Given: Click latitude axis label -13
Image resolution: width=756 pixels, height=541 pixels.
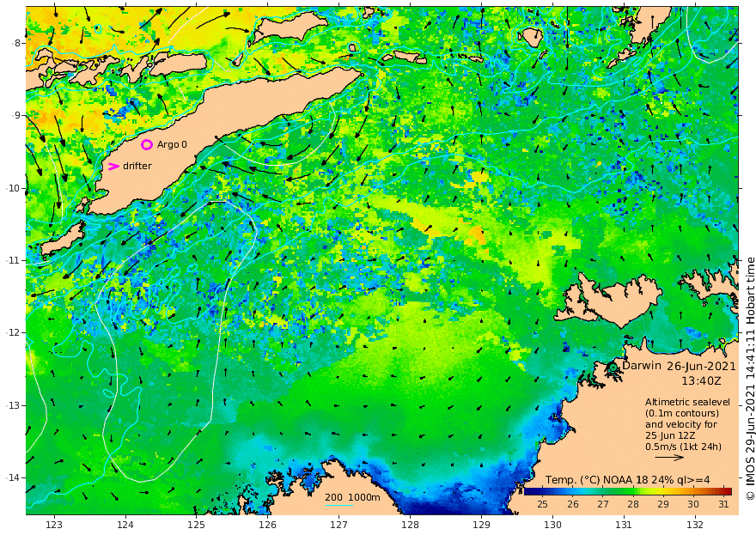Looking at the screenshot, I should pos(14,405).
